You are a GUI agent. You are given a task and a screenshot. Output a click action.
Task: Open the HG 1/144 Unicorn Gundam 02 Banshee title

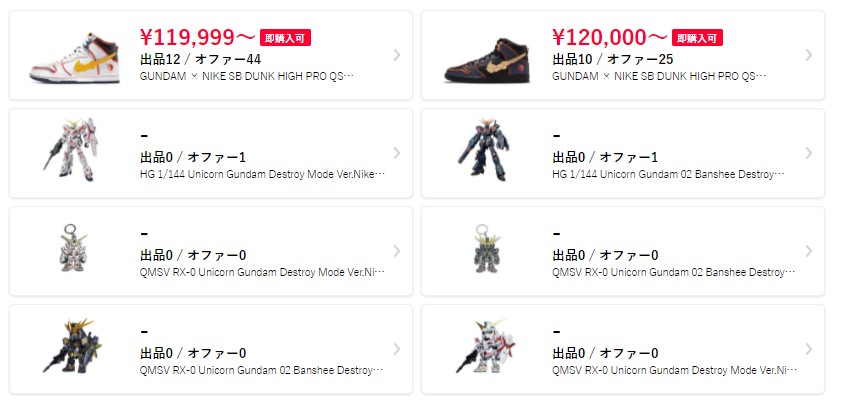pos(668,173)
